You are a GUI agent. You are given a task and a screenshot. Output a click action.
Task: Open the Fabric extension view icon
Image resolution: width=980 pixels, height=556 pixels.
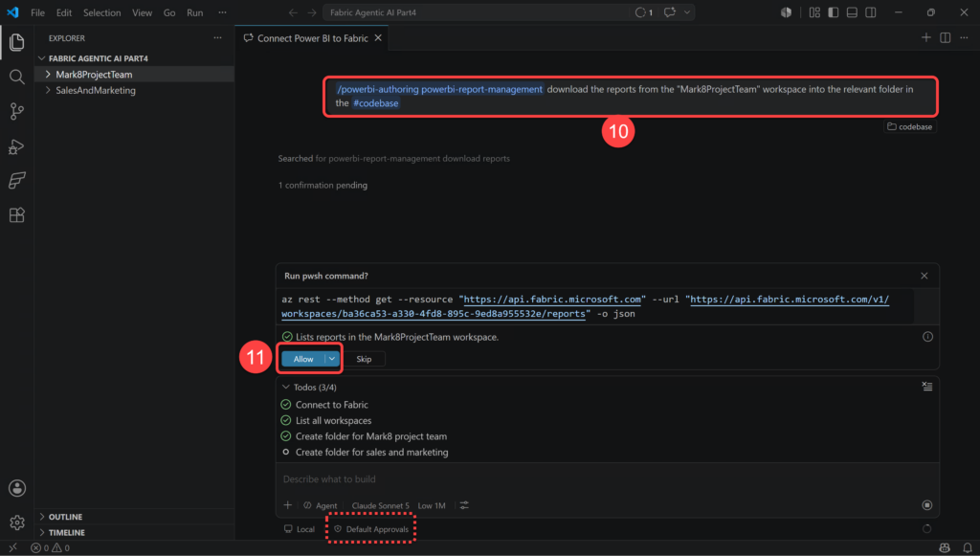tap(17, 181)
